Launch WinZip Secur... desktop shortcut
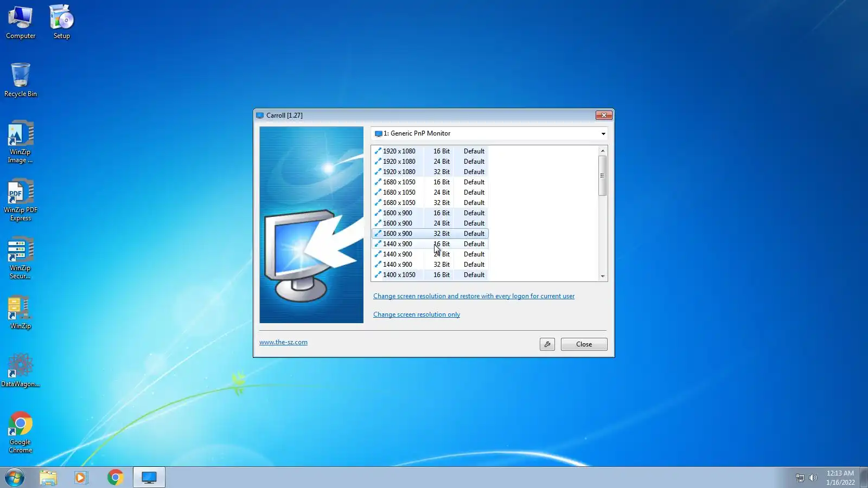 click(21, 258)
